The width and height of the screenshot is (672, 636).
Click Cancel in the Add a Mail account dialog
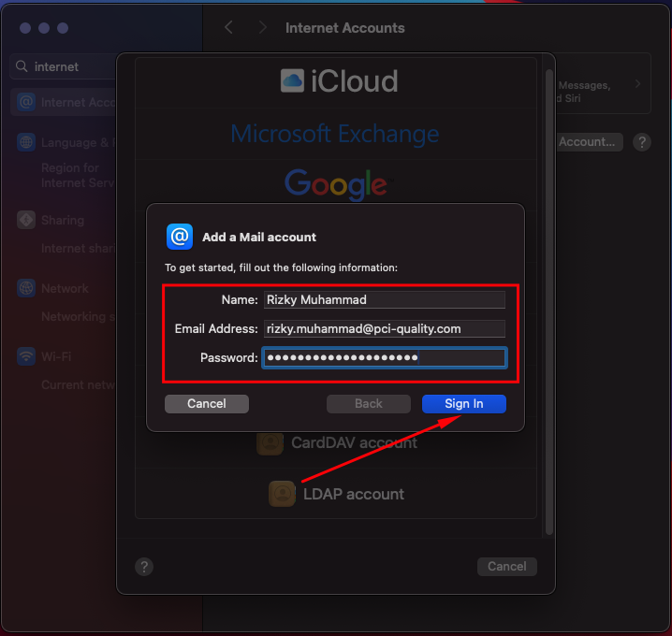tap(207, 404)
